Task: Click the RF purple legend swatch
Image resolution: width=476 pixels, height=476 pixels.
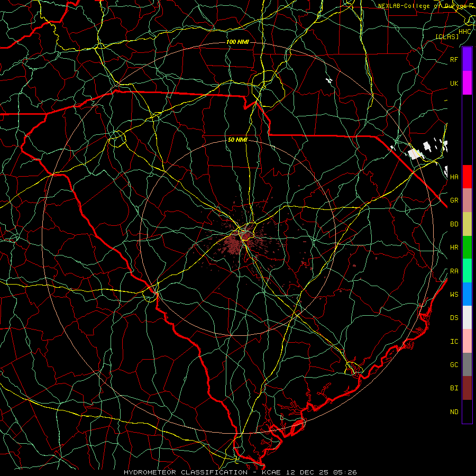Action: tap(467, 59)
